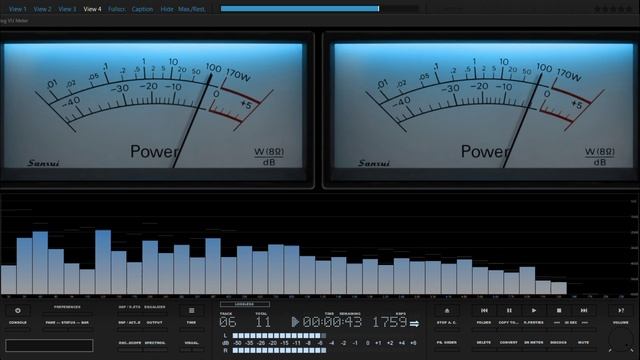Open the Equalizer
This screenshot has height=360, width=640.
[155, 307]
